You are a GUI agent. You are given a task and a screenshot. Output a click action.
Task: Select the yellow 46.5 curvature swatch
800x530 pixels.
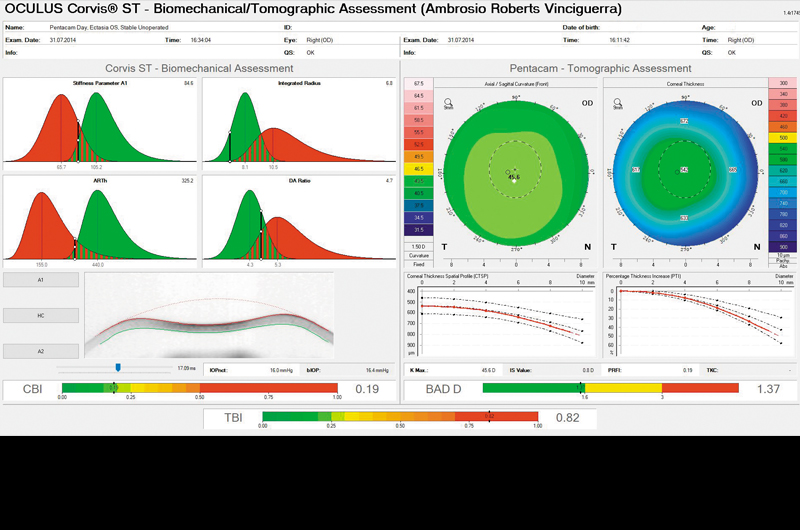(x=418, y=169)
